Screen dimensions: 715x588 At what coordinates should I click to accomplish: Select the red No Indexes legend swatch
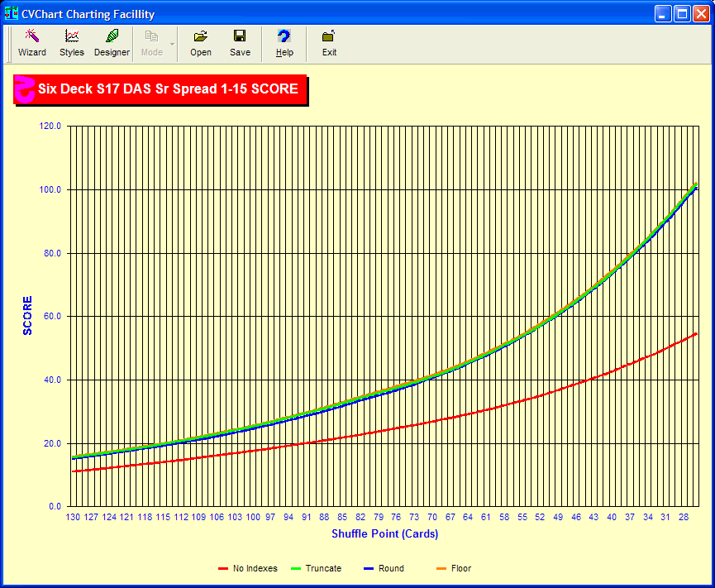[223, 569]
